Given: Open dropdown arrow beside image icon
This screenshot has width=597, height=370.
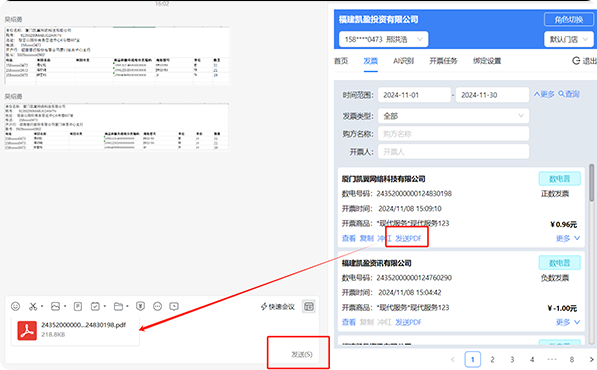Looking at the screenshot, I should coord(65,306).
